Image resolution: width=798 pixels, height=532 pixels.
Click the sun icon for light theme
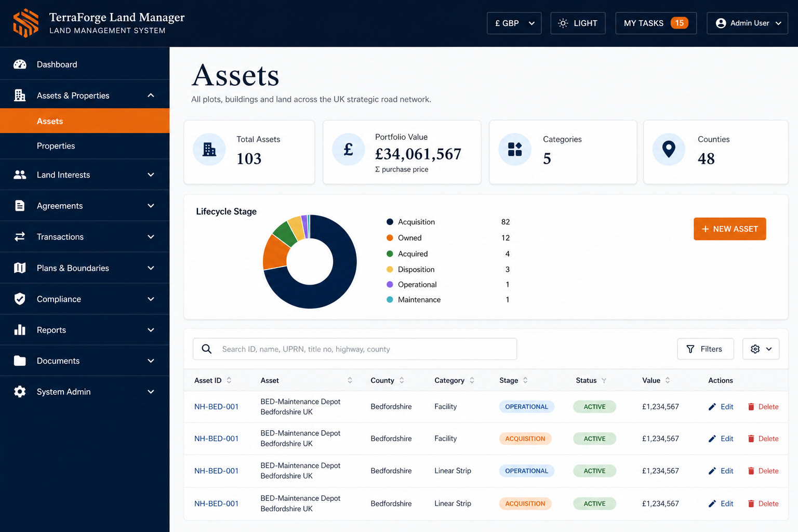[x=563, y=23]
